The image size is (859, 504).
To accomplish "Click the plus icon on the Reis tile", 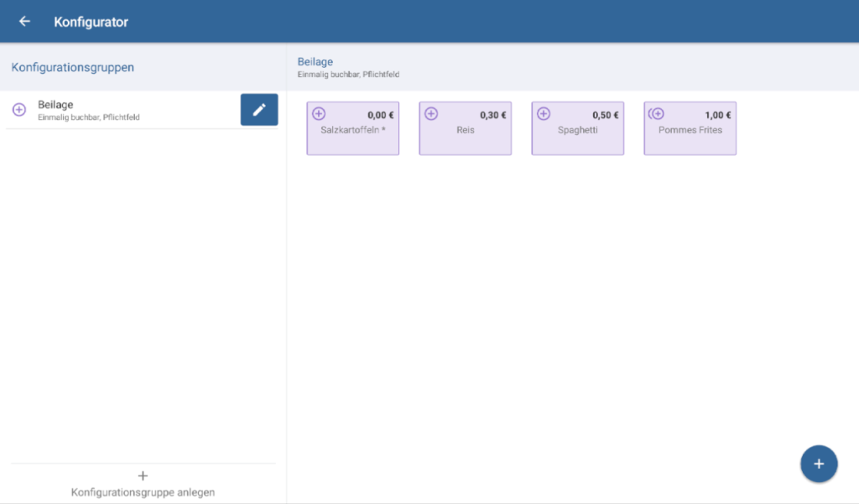I will (431, 114).
